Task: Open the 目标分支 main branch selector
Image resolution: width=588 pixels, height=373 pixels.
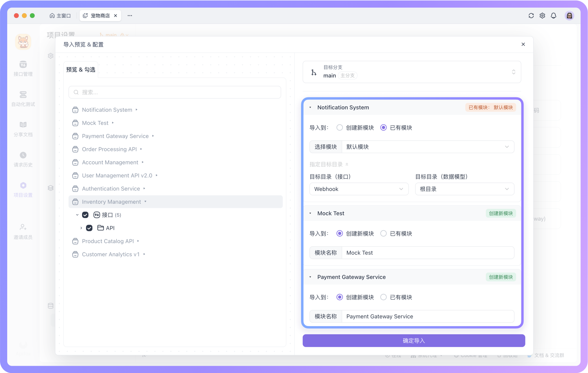Action: click(412, 72)
